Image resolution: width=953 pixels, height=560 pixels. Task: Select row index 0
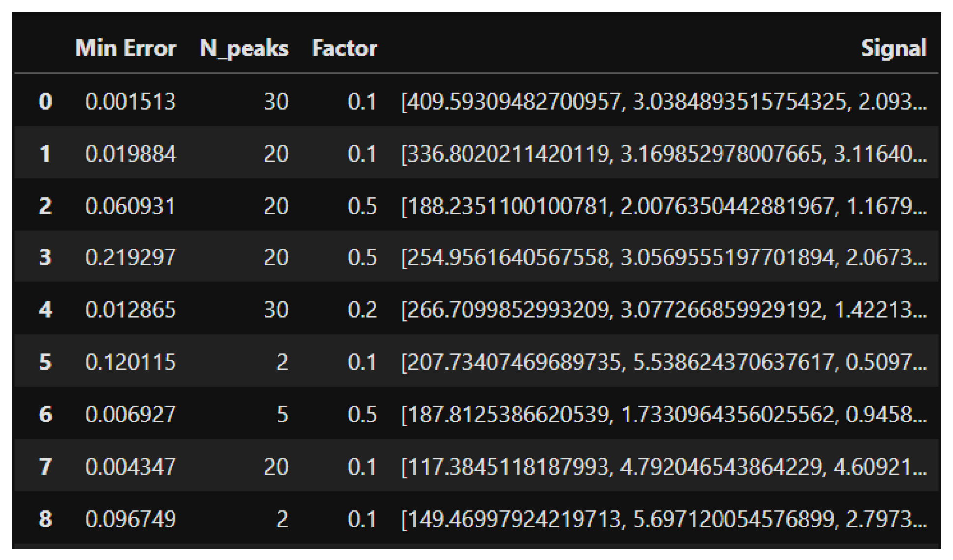point(45,102)
